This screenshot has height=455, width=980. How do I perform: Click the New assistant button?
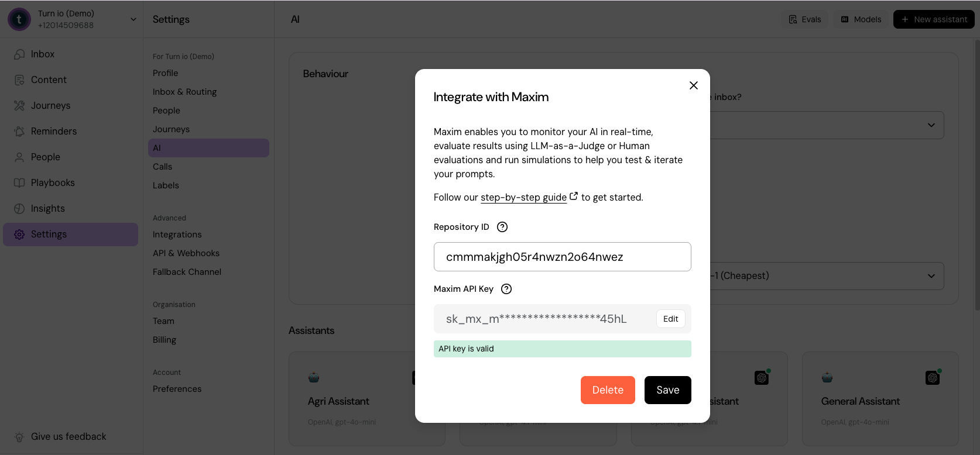tap(934, 19)
